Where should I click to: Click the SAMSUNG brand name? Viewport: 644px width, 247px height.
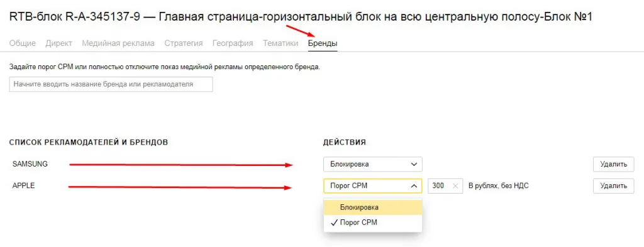pyautogui.click(x=30, y=164)
